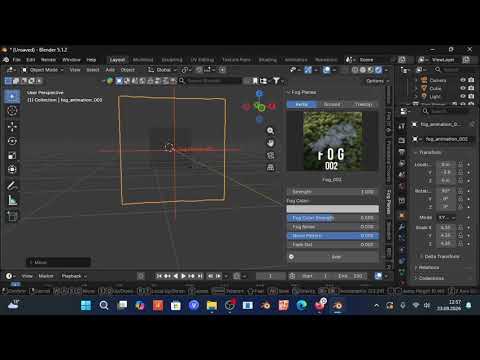Select the Ground tab in Fog Planes
480x360 pixels.
[332, 104]
